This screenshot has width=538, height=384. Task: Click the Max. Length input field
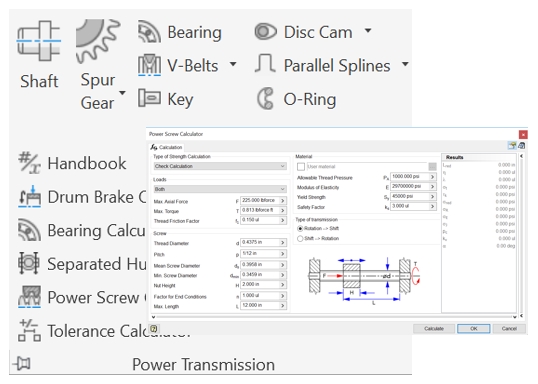[x=259, y=306]
